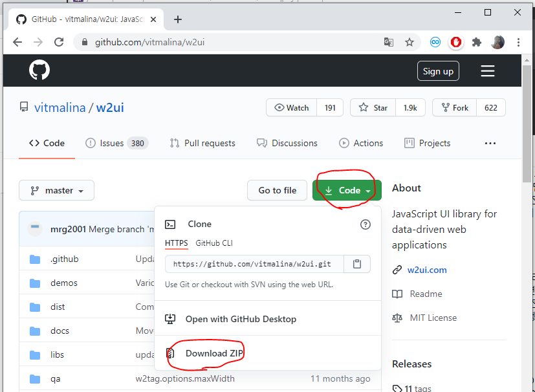Open the GitHub hamburger menu

coord(488,71)
